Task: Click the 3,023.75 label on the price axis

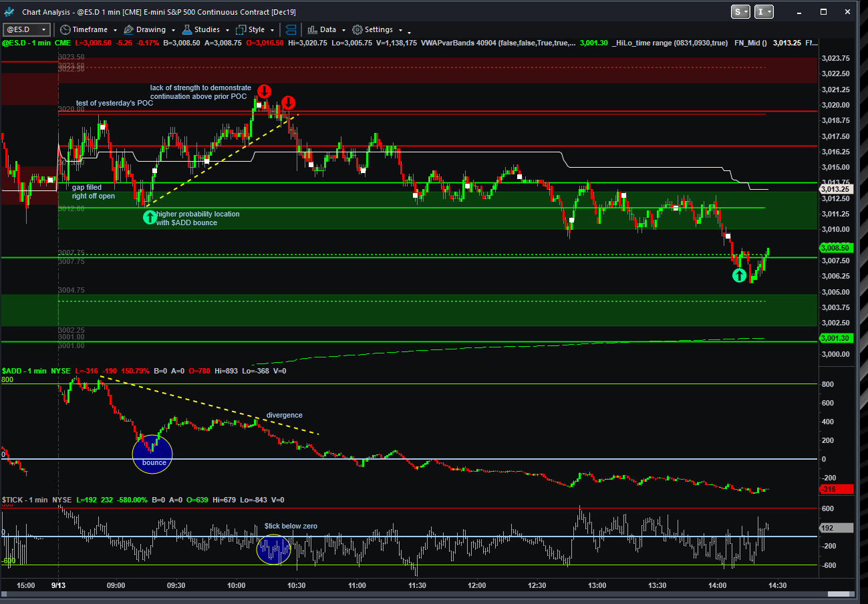Action: [x=836, y=58]
